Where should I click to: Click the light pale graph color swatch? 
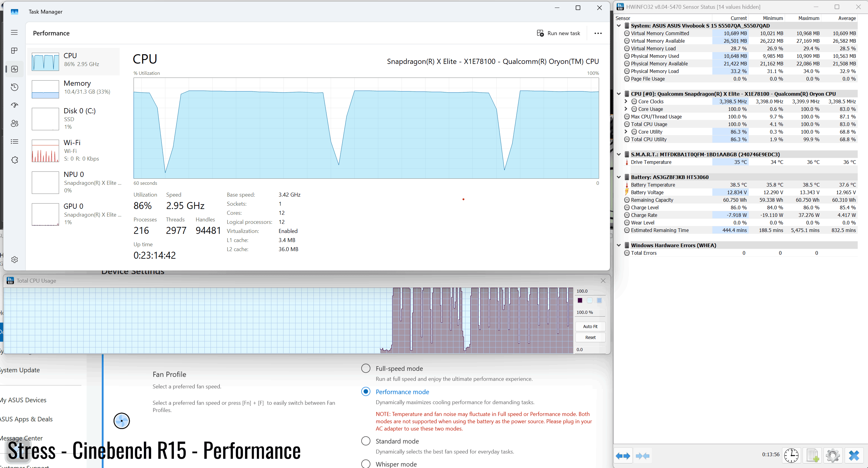click(589, 300)
